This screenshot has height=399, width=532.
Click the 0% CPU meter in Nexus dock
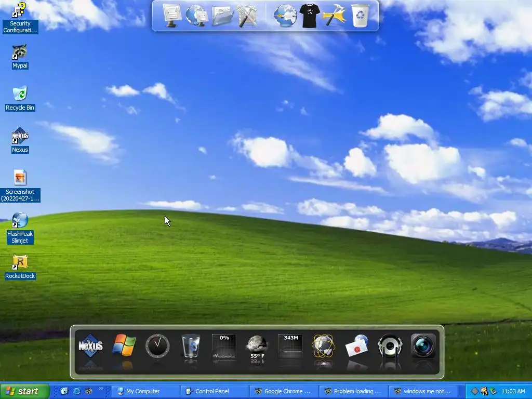(224, 345)
